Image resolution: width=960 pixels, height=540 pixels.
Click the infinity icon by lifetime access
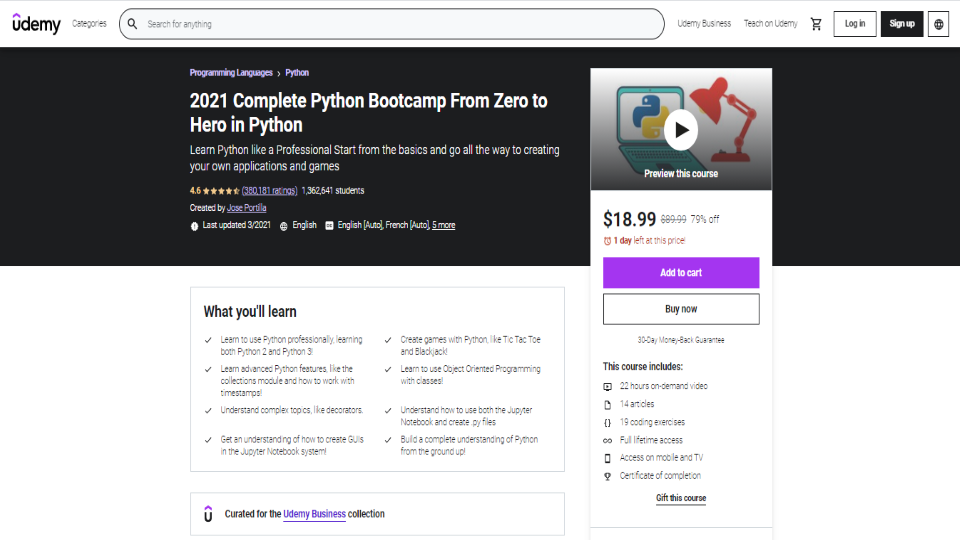coord(607,440)
